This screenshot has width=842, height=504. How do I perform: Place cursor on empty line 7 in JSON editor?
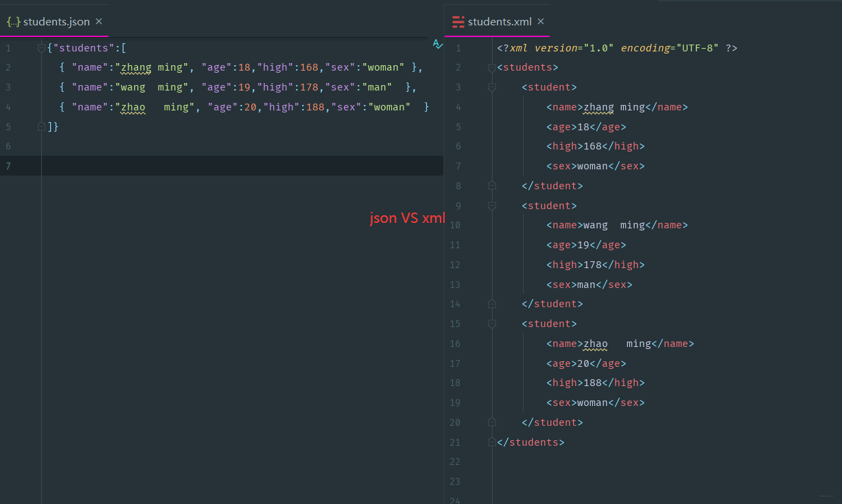point(242,166)
